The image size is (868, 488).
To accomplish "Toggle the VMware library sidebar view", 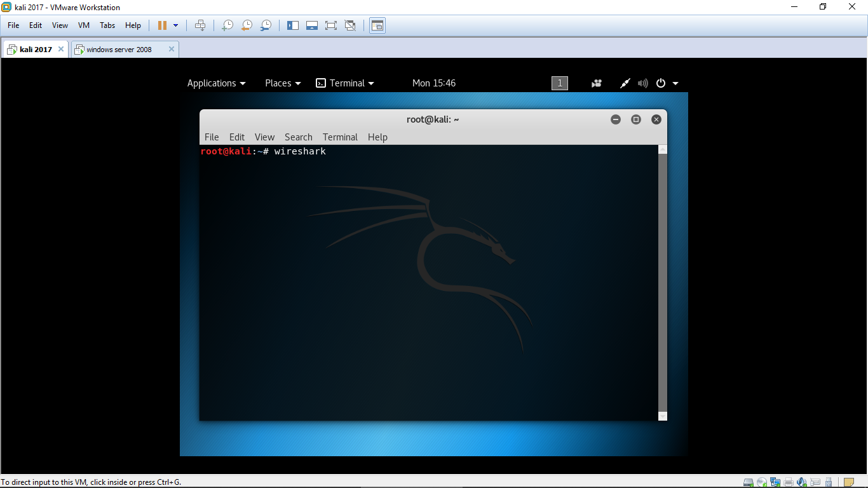I will [293, 25].
